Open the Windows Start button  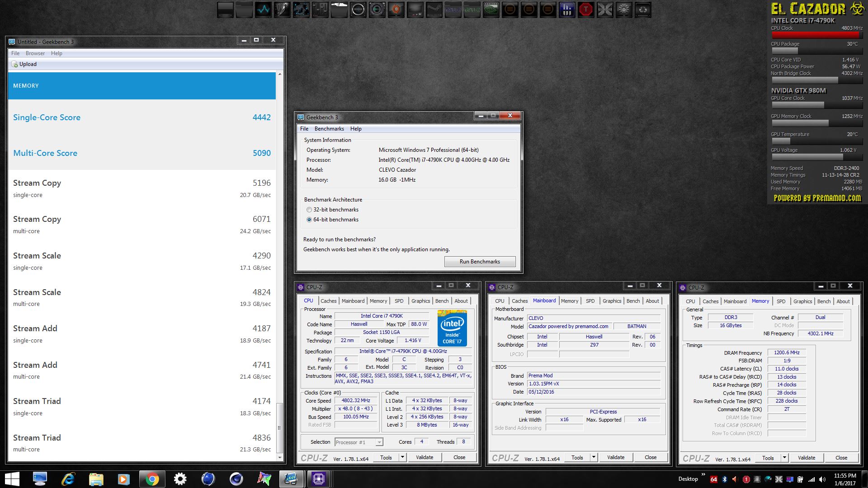pos(12,479)
